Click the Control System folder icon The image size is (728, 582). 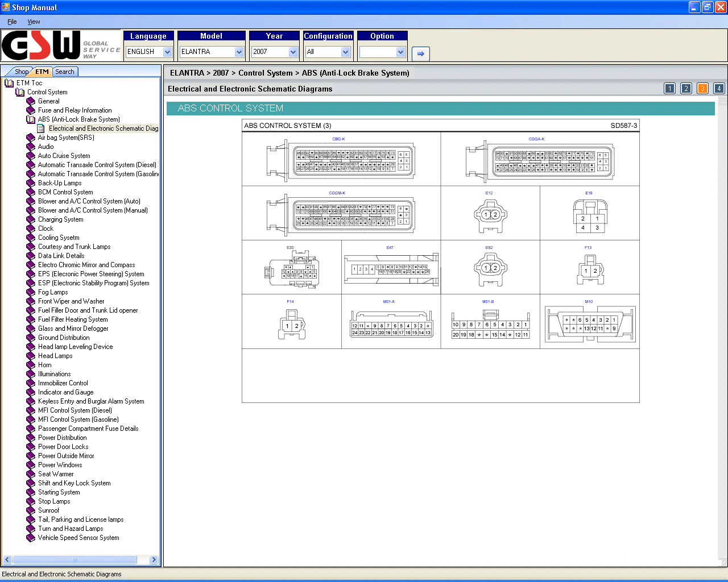tap(20, 92)
